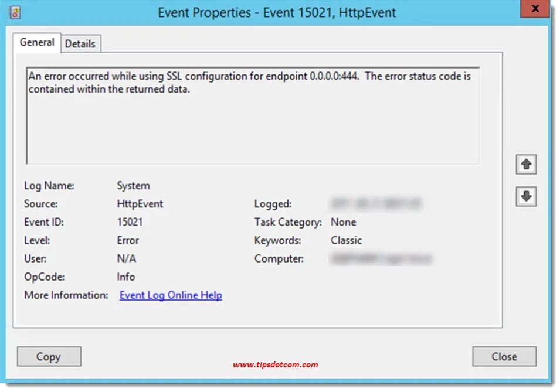Click the Keywords label
The image size is (560, 392).
277,240
